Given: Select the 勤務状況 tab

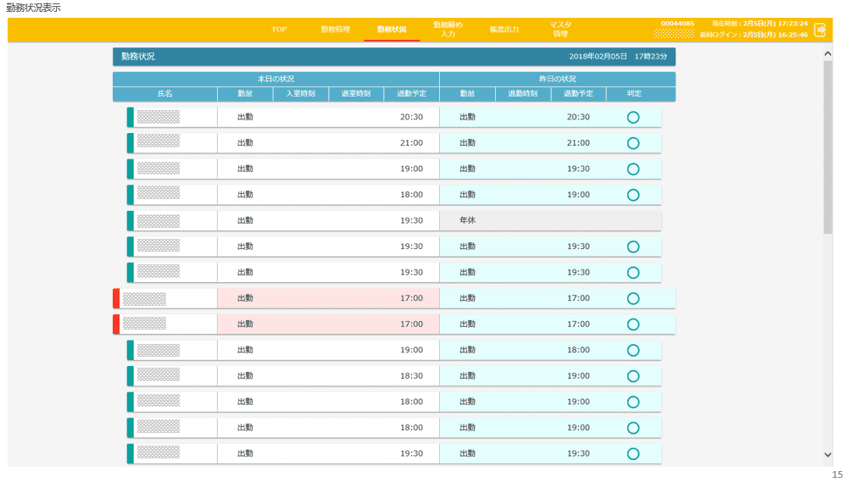Looking at the screenshot, I should click(392, 30).
